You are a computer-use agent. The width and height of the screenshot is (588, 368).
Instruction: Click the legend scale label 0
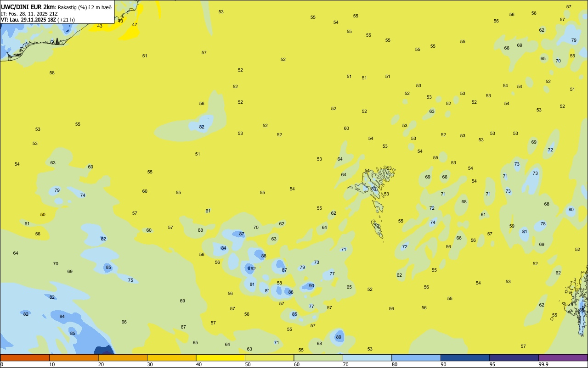pos(2,364)
